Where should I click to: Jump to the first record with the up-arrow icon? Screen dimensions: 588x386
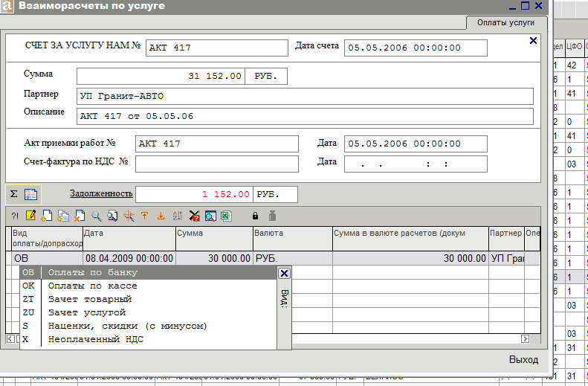144,216
